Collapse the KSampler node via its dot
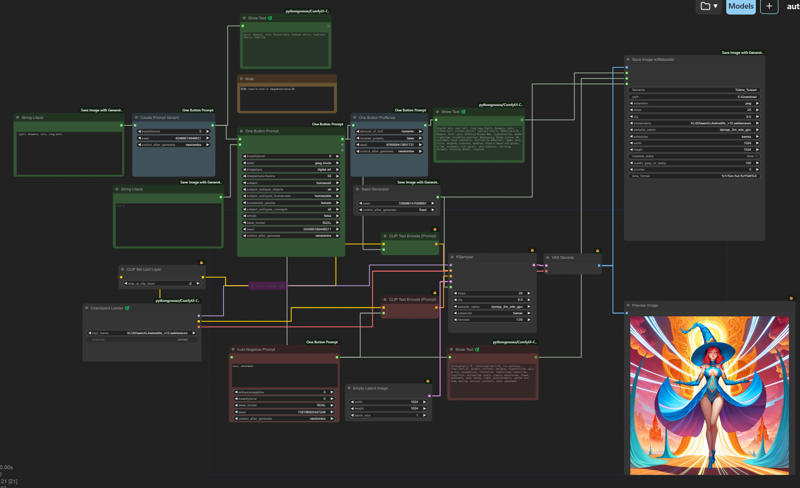The width and height of the screenshot is (800, 488). click(x=452, y=257)
